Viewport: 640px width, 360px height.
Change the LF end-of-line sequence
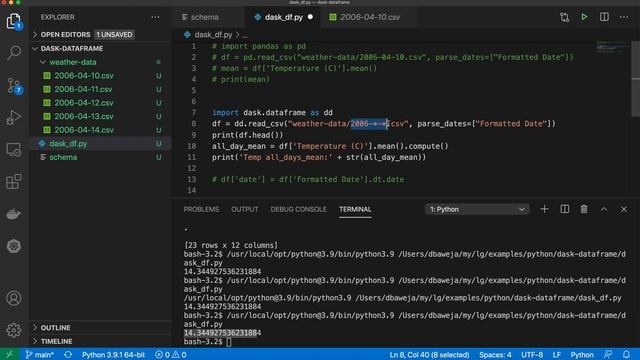[x=556, y=355]
